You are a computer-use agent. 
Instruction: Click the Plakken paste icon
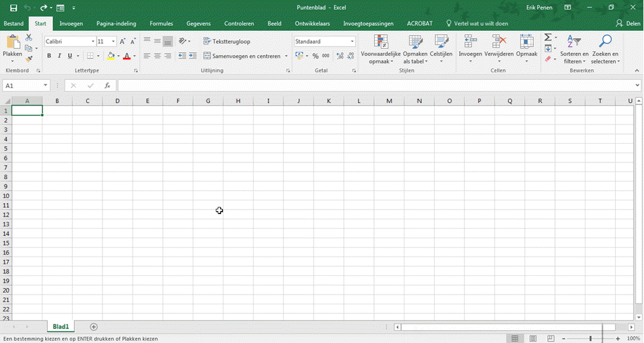13,43
